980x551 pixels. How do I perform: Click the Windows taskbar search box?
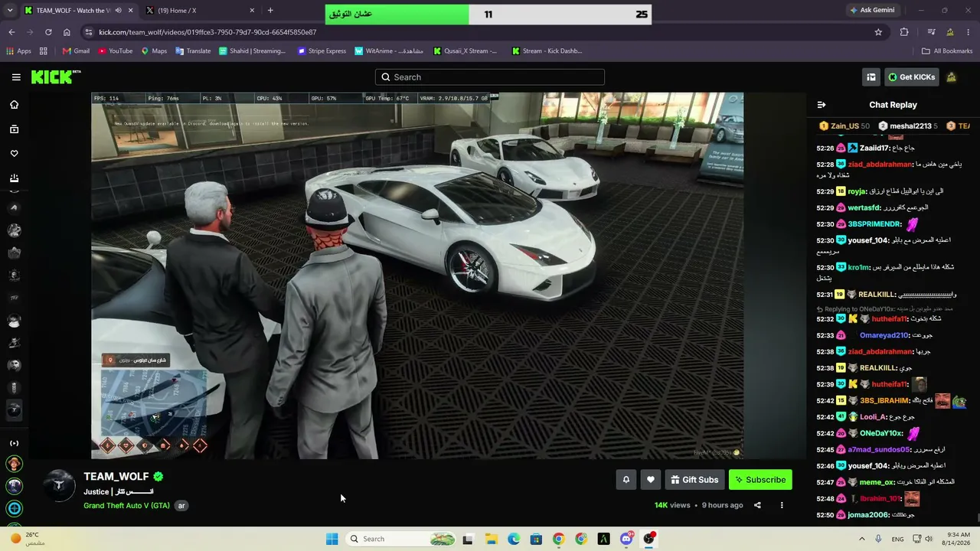coord(400,539)
